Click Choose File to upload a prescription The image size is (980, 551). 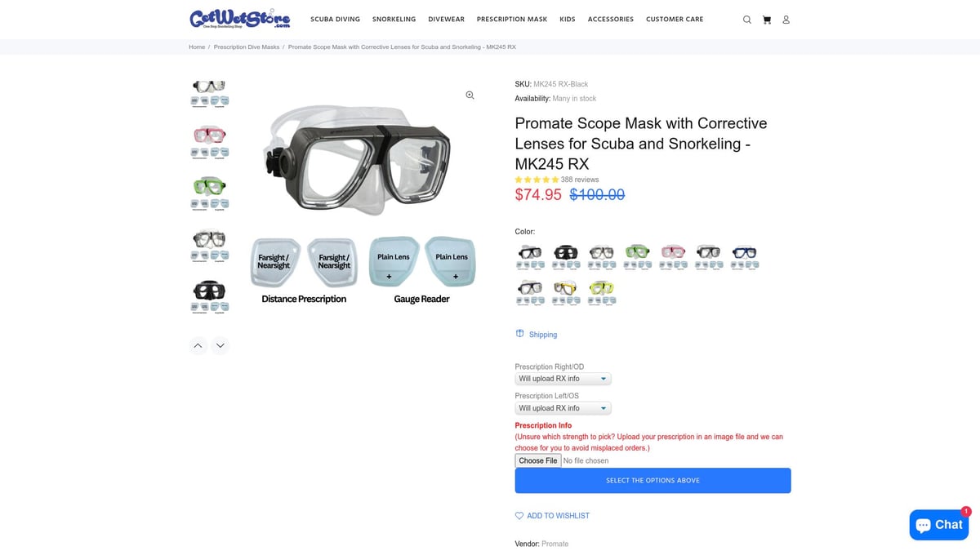[537, 460]
